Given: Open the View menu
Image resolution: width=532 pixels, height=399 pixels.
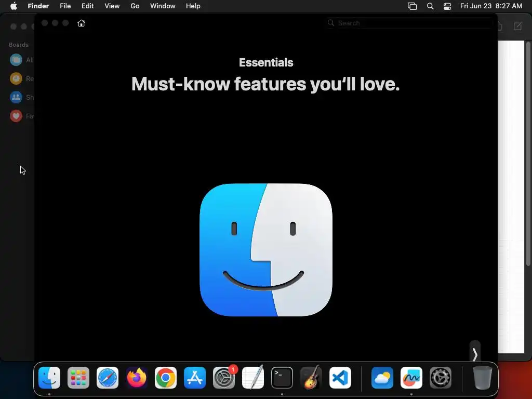Looking at the screenshot, I should click(x=112, y=6).
